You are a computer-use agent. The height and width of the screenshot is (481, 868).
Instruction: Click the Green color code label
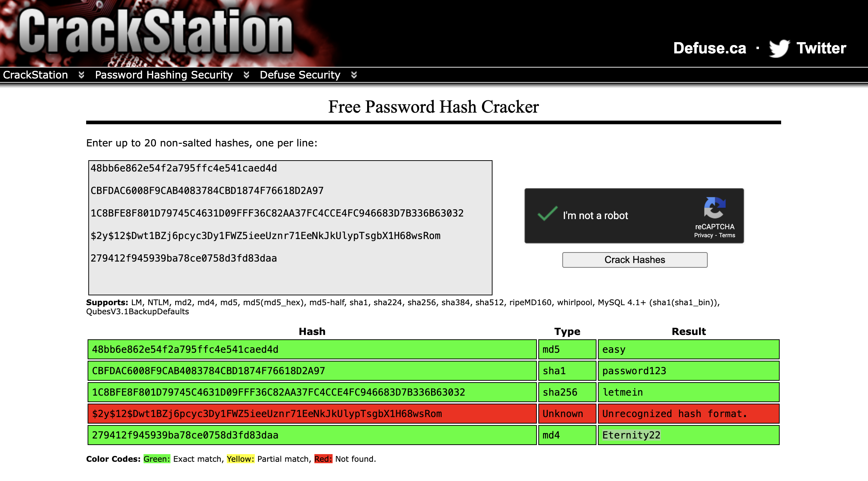[x=157, y=459]
